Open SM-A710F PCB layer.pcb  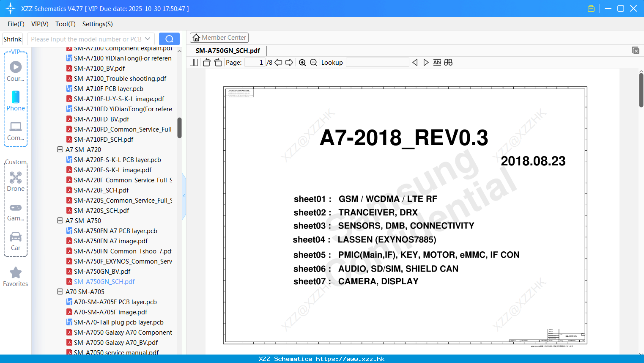[x=109, y=88]
